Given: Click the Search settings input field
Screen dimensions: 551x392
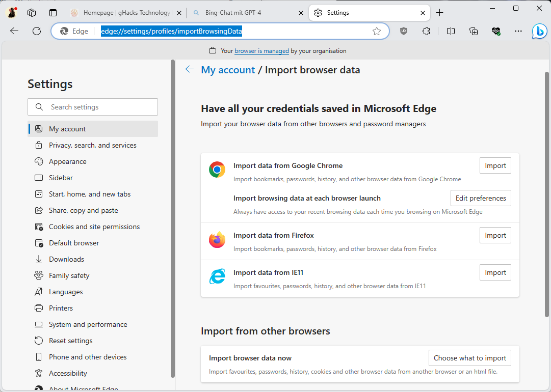Looking at the screenshot, I should [93, 107].
